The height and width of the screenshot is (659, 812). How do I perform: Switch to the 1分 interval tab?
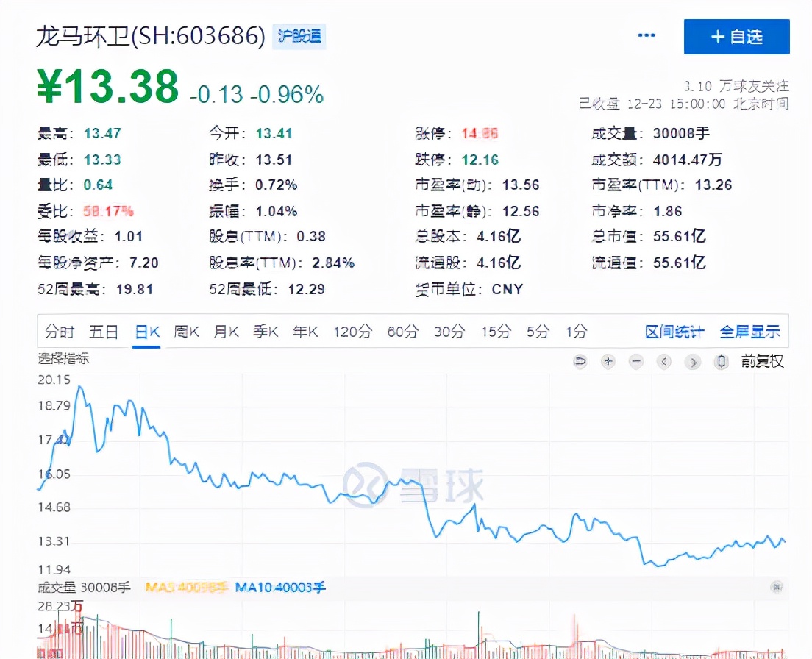(577, 331)
